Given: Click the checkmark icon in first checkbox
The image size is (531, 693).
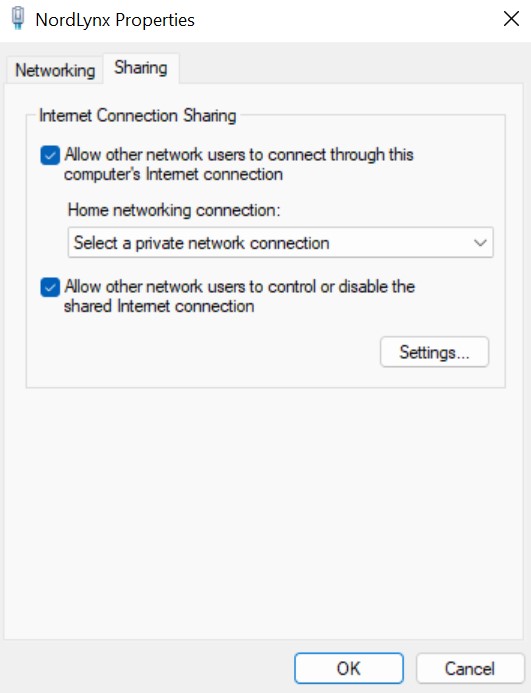Looking at the screenshot, I should (50, 155).
